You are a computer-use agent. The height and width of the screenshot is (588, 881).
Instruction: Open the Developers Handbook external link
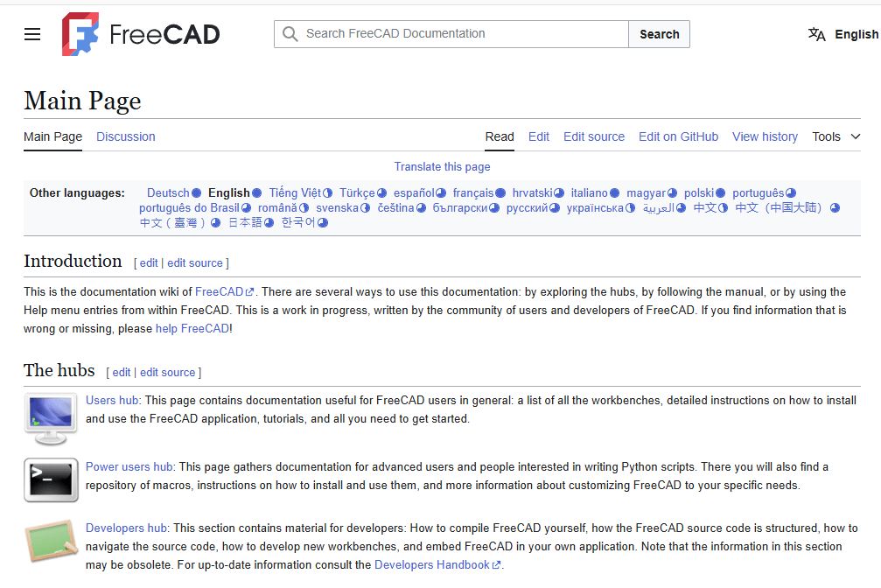pyautogui.click(x=432, y=565)
